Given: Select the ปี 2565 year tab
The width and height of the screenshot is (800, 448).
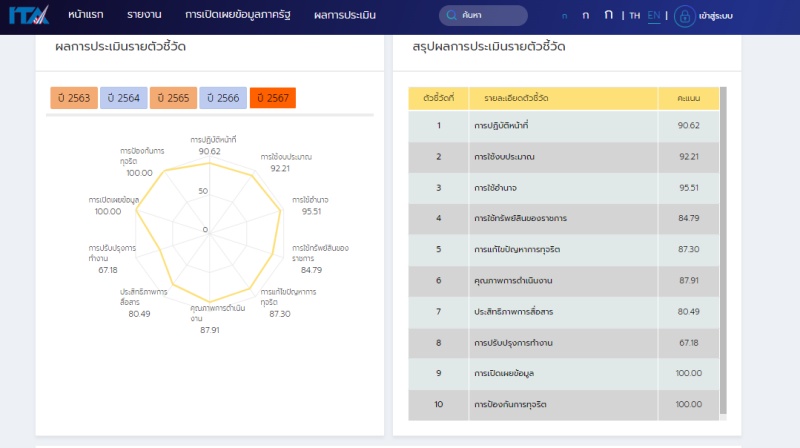Looking at the screenshot, I should (172, 98).
